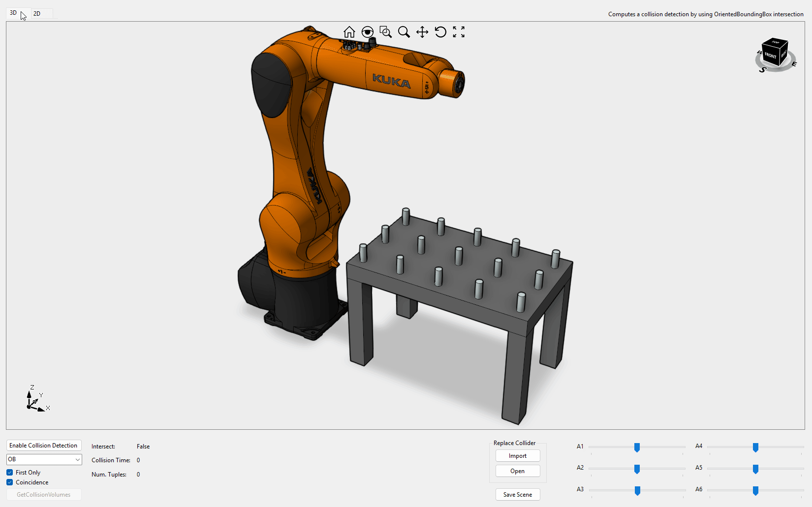This screenshot has height=507, width=812.
Task: Select the zoom window tool
Action: click(x=385, y=32)
